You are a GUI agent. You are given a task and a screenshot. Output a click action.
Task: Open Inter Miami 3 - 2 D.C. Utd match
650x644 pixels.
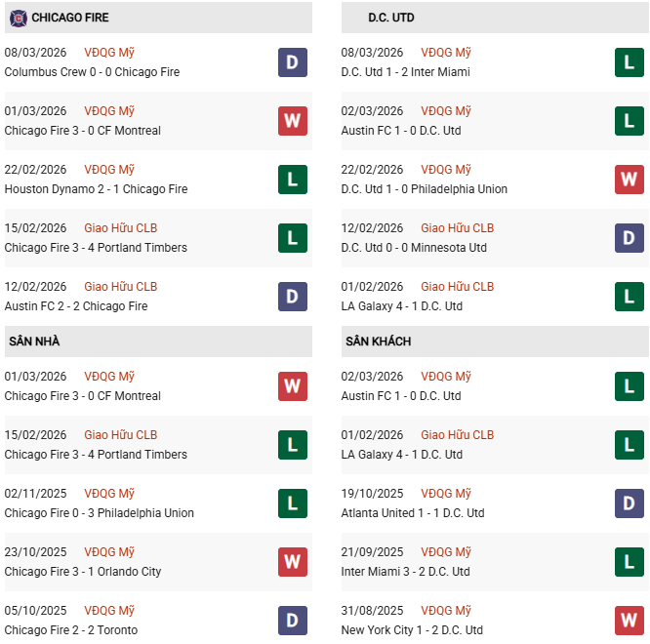coord(405,572)
